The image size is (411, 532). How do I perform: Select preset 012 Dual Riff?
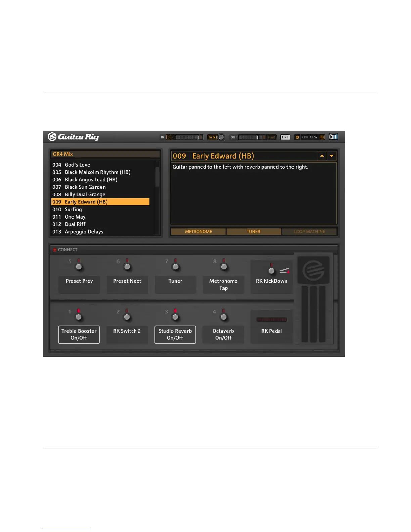100,224
